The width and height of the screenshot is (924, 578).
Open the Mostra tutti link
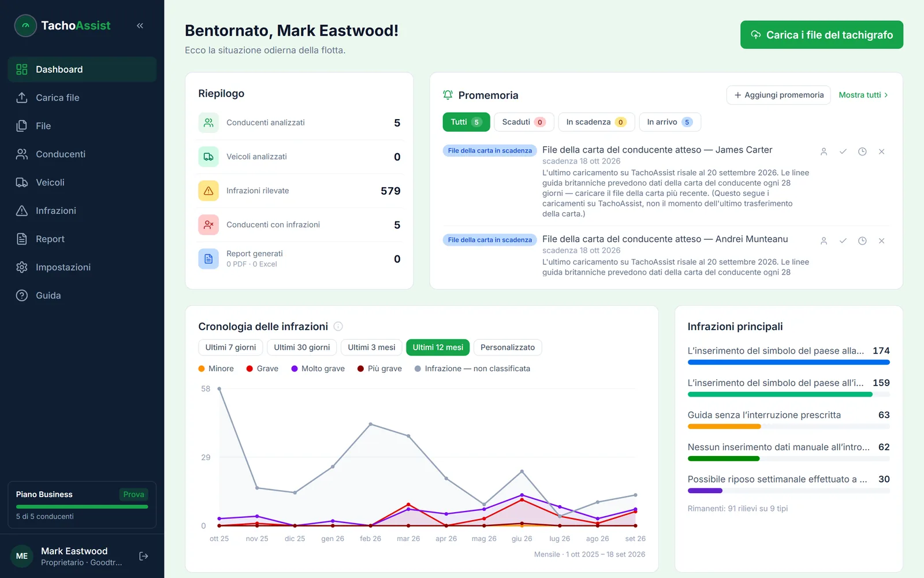pos(863,95)
